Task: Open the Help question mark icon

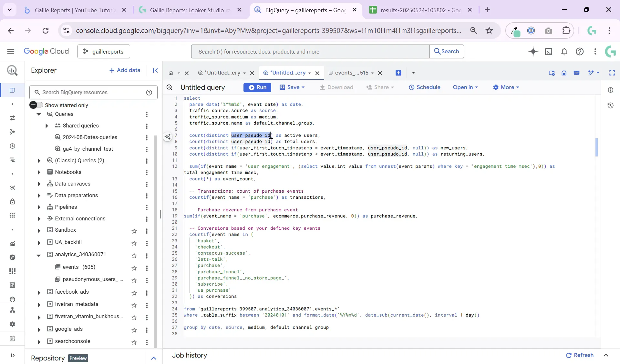Action: pos(580,52)
